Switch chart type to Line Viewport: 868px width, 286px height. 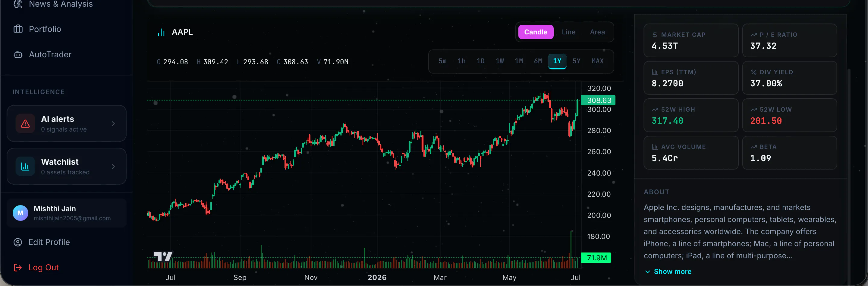point(568,32)
